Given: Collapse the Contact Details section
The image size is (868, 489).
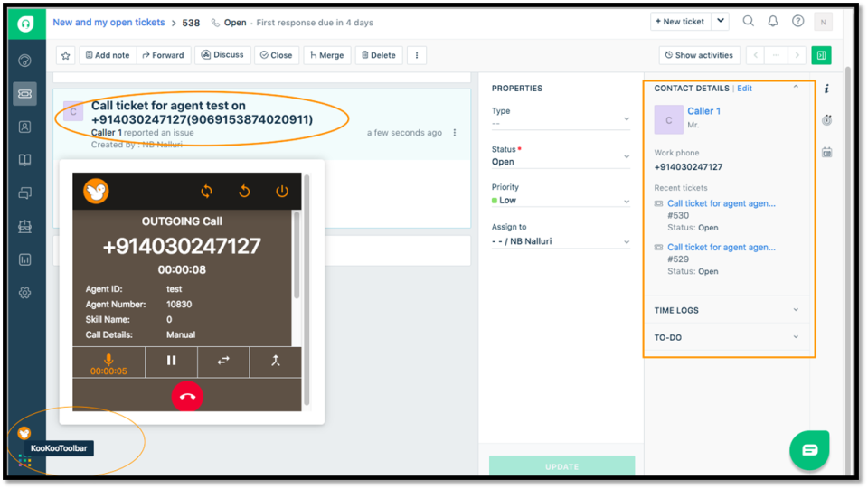Looking at the screenshot, I should point(796,88).
